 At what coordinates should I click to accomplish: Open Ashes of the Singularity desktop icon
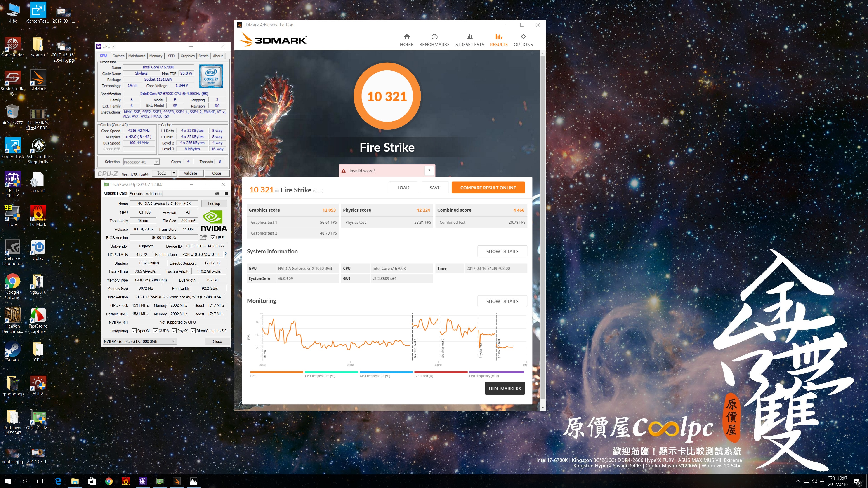click(38, 150)
